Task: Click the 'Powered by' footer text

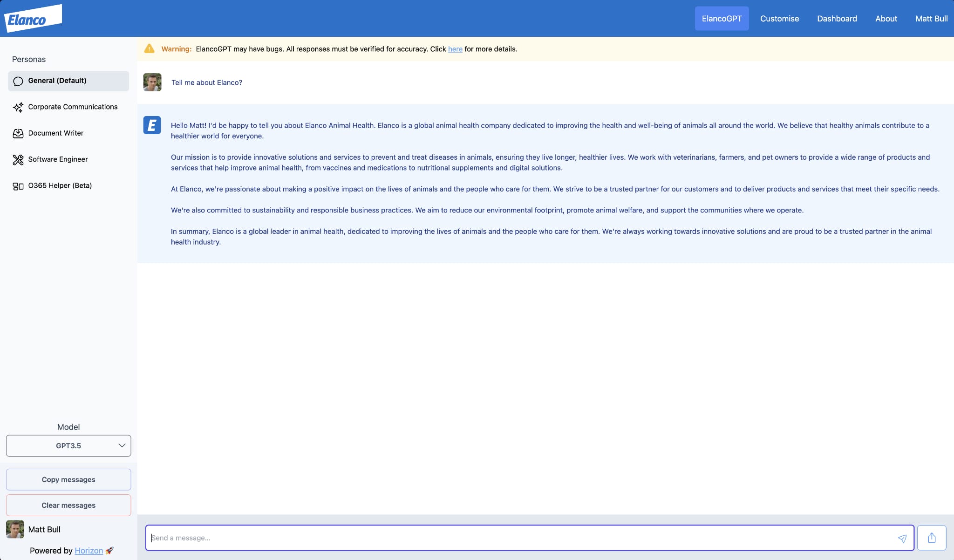Action: pyautogui.click(x=51, y=551)
